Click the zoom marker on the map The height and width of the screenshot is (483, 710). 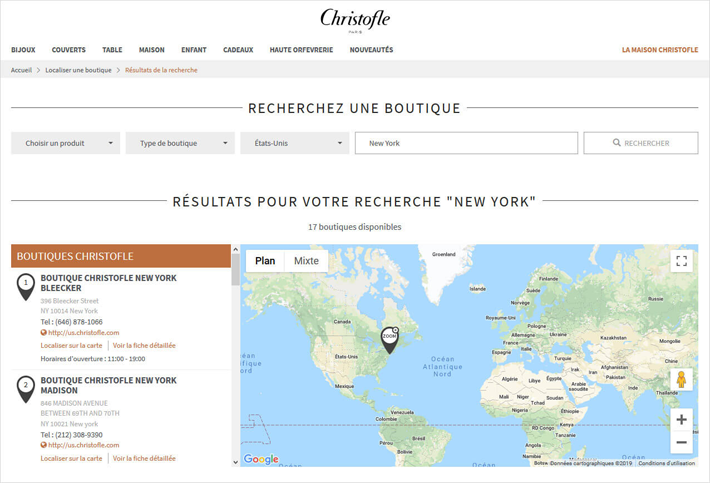pyautogui.click(x=389, y=340)
